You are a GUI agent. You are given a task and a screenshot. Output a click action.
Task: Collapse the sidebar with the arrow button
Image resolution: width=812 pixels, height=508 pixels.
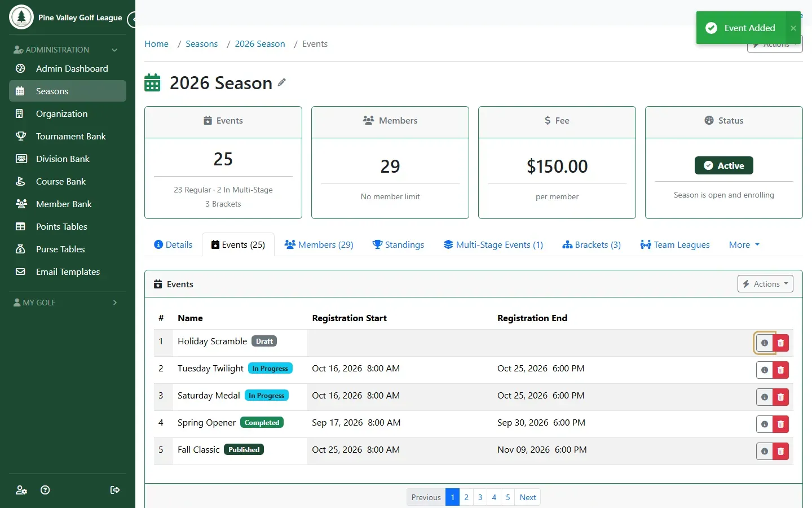[133, 20]
